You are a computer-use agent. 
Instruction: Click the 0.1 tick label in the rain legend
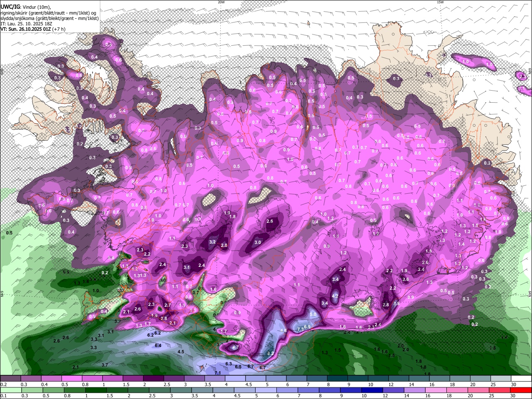pyautogui.click(x=3, y=396)
